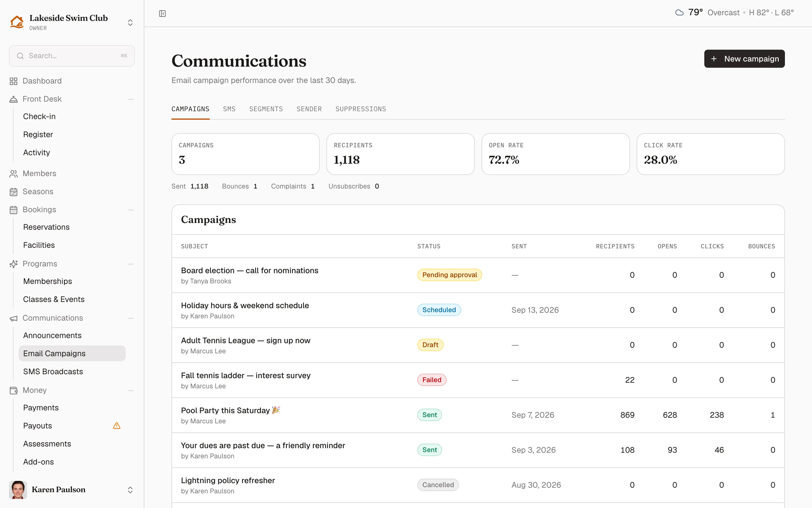This screenshot has width=812, height=508.
Task: Collapse the Front Desk section
Action: click(131, 99)
